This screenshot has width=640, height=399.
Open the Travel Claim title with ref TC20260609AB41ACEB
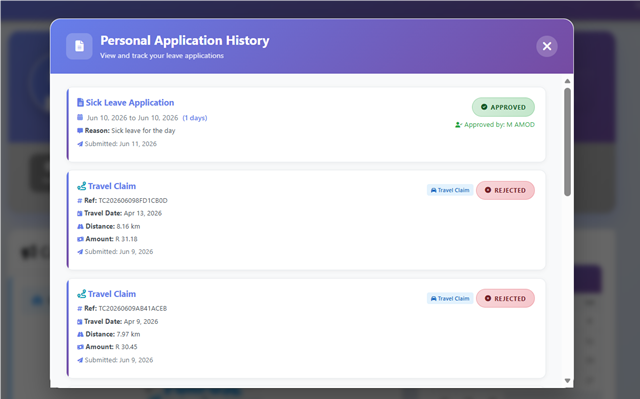112,294
